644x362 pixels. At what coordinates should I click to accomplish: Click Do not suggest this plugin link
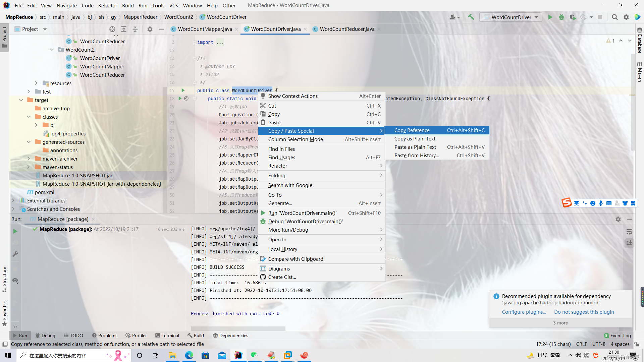(584, 312)
